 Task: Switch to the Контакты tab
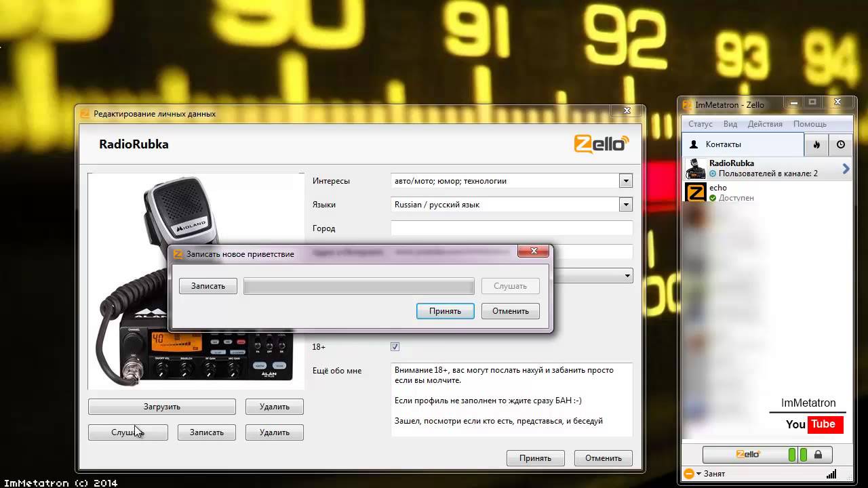743,144
